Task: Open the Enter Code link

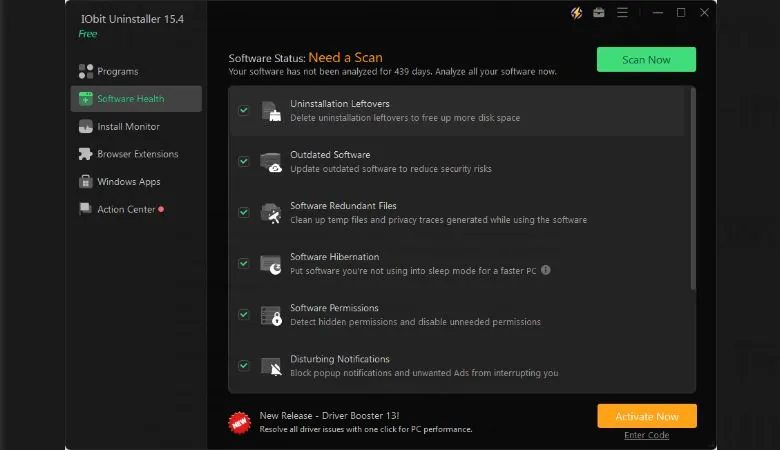Action: pyautogui.click(x=647, y=435)
